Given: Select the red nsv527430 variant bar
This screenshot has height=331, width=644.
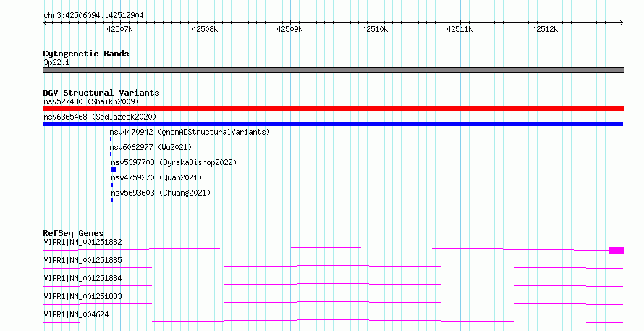Looking at the screenshot, I should pos(333,109).
